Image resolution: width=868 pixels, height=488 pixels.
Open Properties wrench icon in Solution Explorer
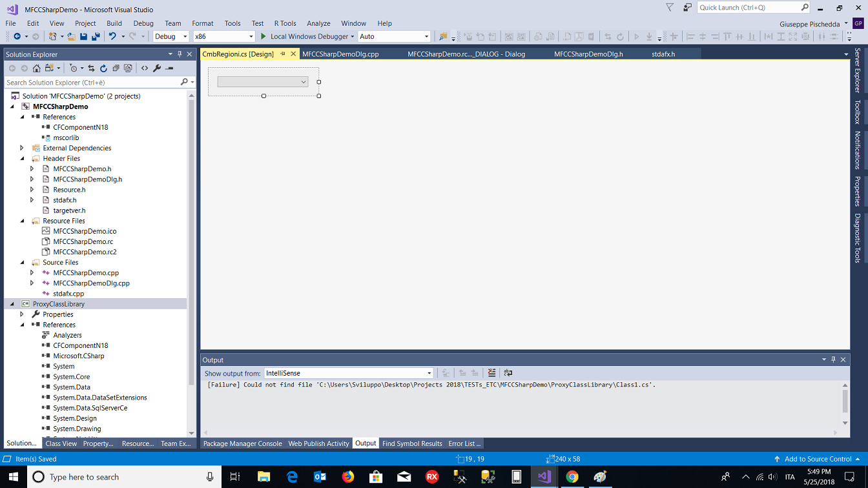coord(157,68)
